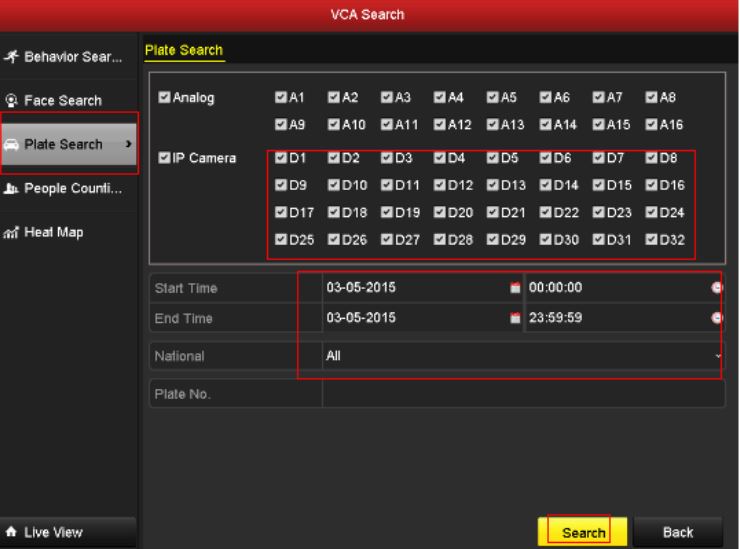740x549 pixels.
Task: Uncheck analog channel A12
Action: tap(439, 124)
